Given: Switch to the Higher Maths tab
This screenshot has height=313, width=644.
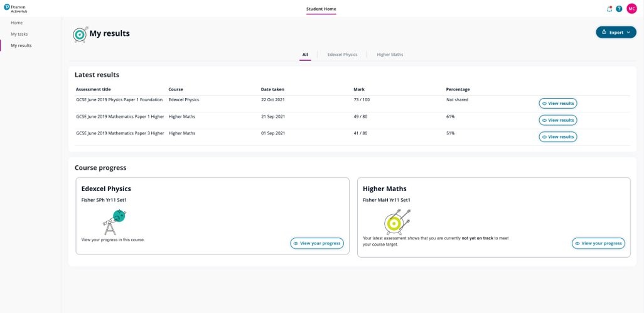Looking at the screenshot, I should tap(390, 54).
